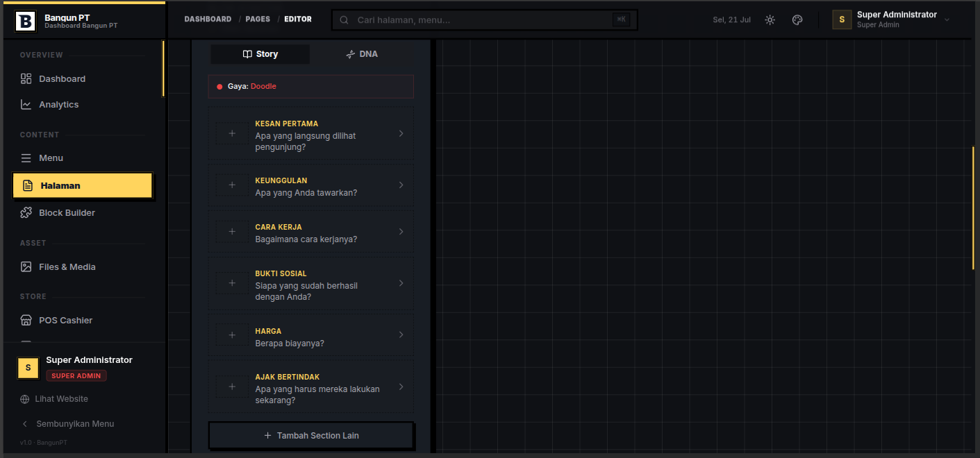Viewport: 980px width, 458px height.
Task: Open Analytics chart icon in sidebar
Action: (x=26, y=105)
